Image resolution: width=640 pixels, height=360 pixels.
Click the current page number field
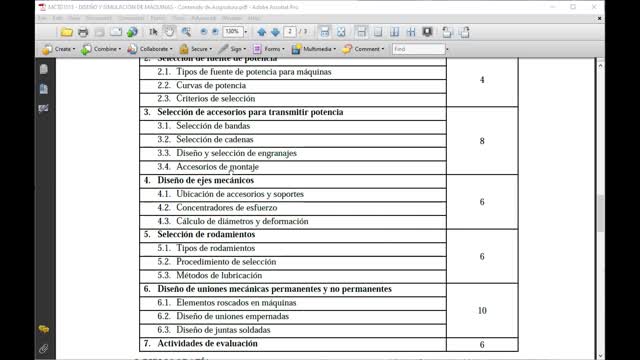[290, 32]
